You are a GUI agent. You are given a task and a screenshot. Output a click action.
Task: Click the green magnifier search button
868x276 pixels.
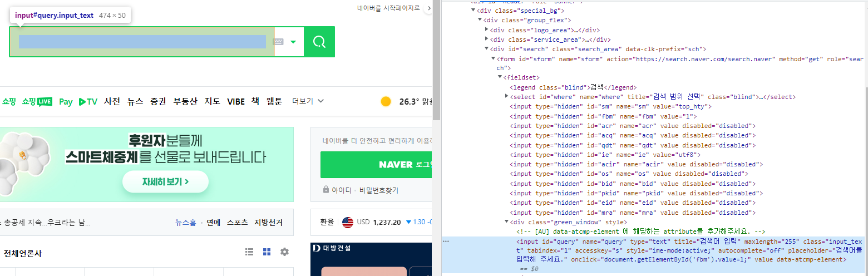(x=319, y=42)
